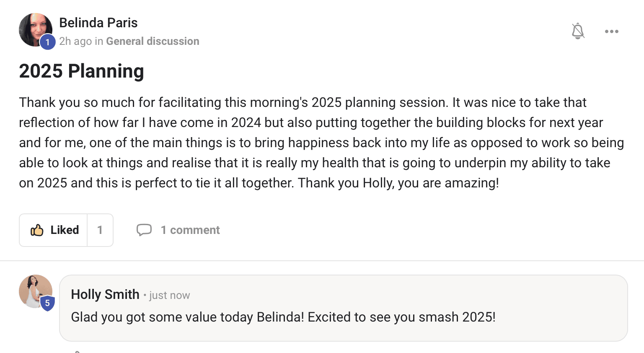This screenshot has height=353, width=644.
Task: Toggle the bell notification icon for this post
Action: click(578, 31)
